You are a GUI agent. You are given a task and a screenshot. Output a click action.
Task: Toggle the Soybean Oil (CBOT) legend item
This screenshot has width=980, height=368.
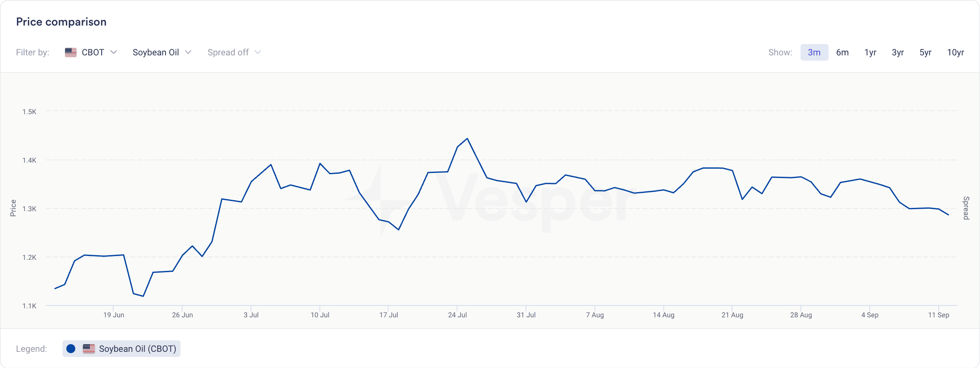click(122, 349)
